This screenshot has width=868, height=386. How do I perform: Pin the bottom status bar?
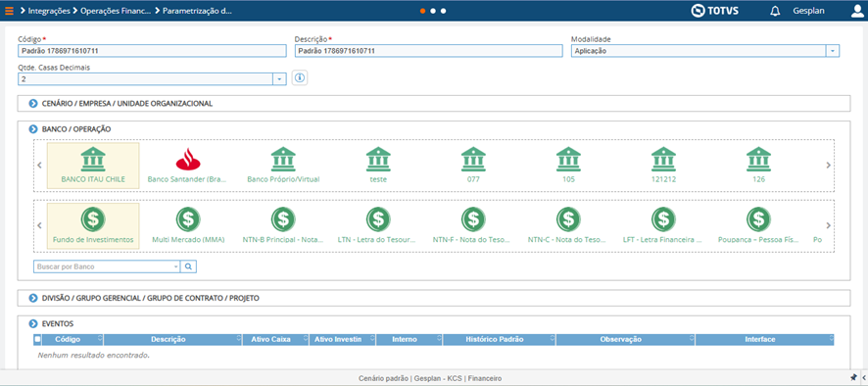point(853,378)
